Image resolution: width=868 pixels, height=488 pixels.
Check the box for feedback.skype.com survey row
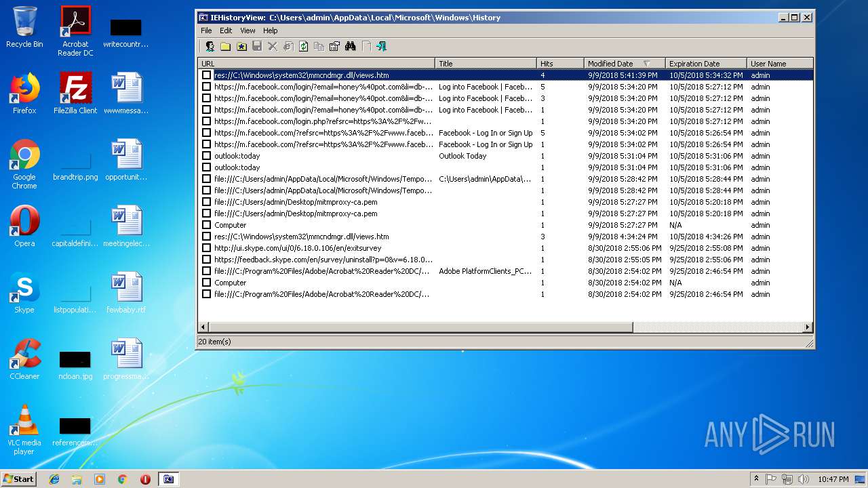(207, 260)
